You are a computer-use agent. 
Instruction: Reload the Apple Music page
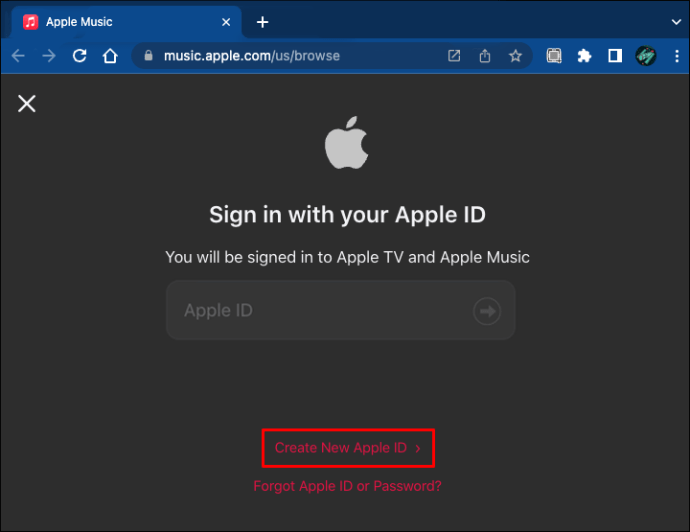point(80,56)
